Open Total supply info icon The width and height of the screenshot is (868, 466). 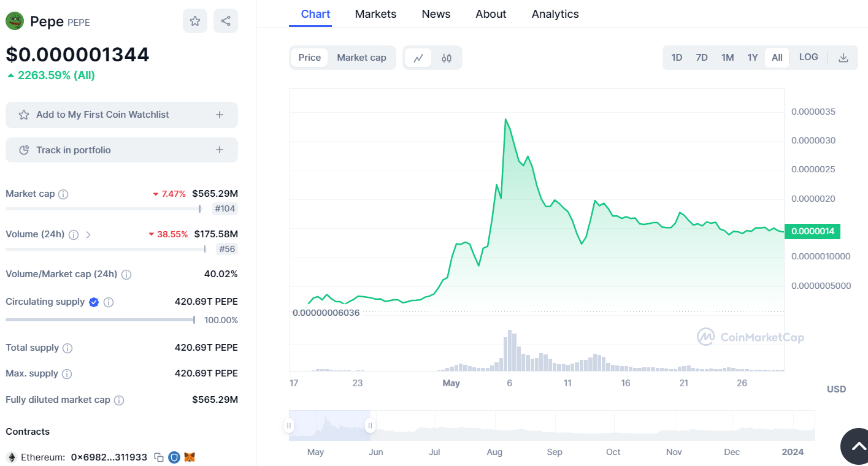[x=67, y=348]
